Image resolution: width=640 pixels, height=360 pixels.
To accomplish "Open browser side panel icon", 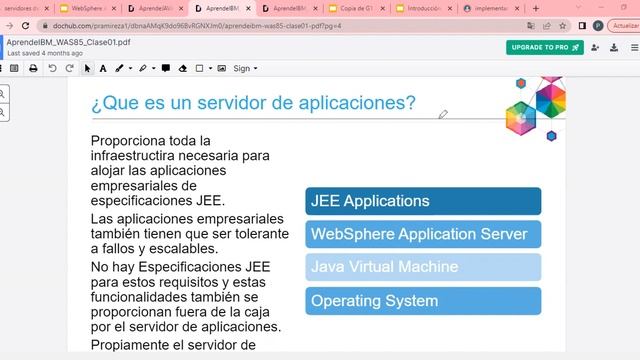I will coord(582,26).
